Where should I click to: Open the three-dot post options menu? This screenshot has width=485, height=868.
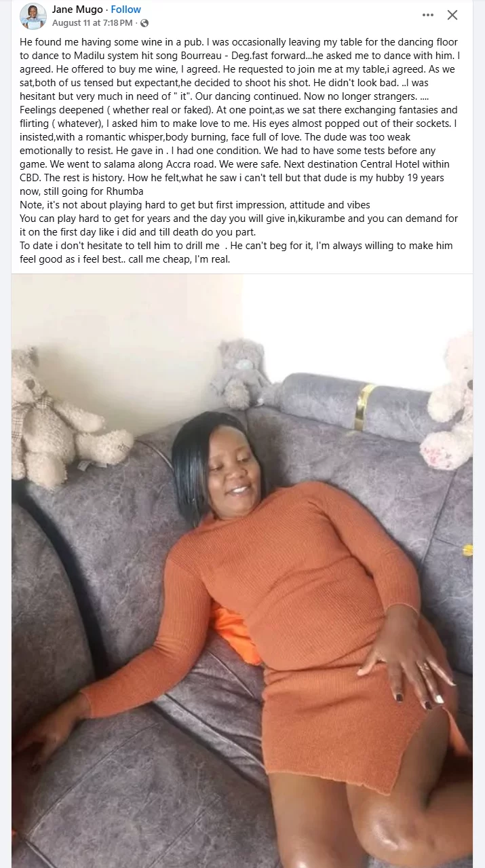pyautogui.click(x=427, y=15)
